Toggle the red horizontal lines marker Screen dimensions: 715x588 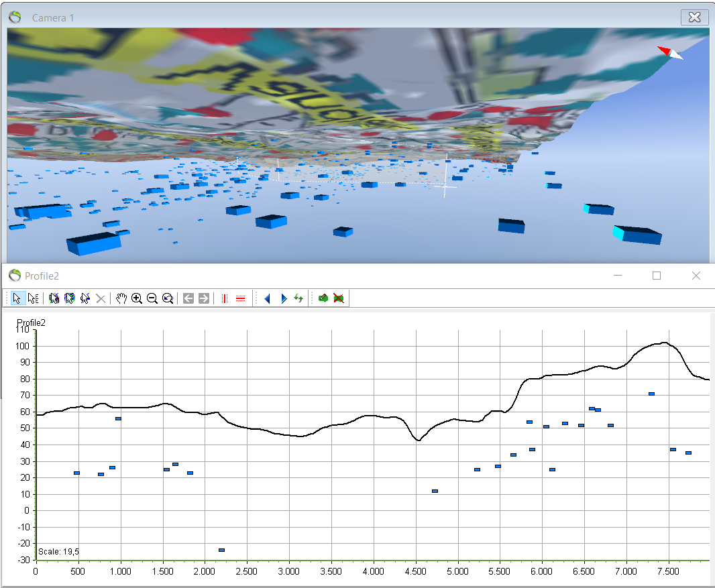click(240, 298)
